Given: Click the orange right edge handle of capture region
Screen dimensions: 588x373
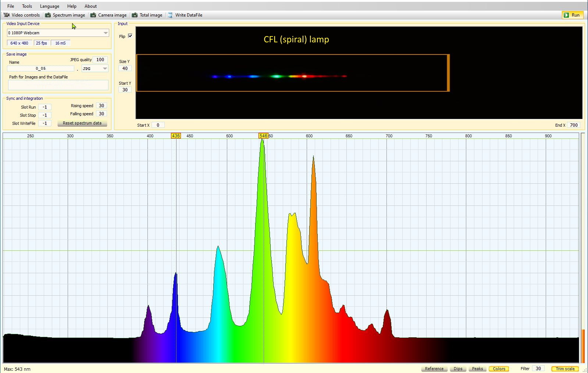Looking at the screenshot, I should 448,73.
